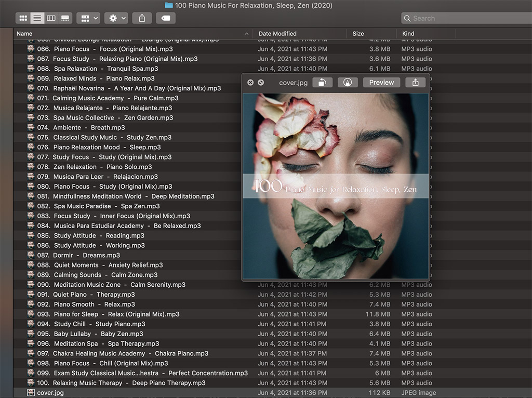Click the full screen Quick Look icon
This screenshot has width=532, height=398.
(261, 83)
